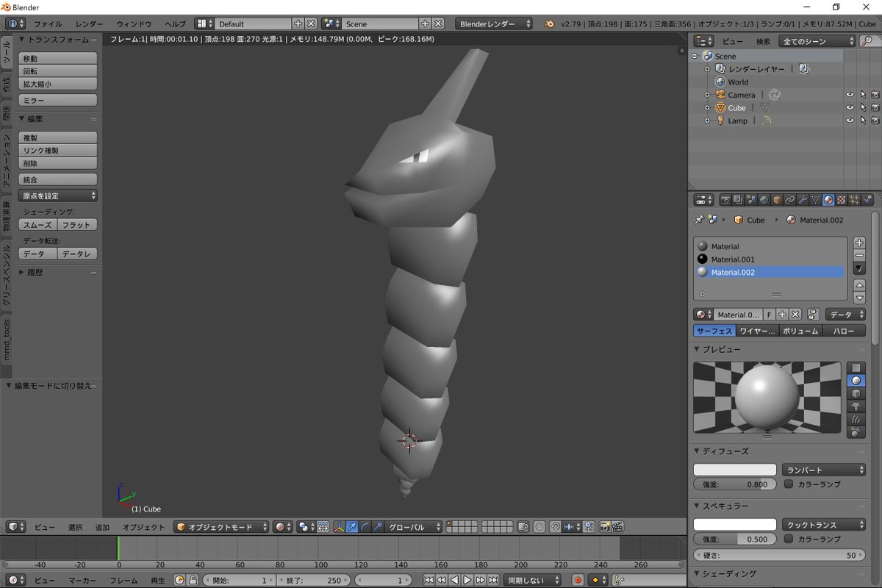Toggle the 3D manipulator axes icon
Viewport: 882px width, 588px height.
click(x=338, y=527)
